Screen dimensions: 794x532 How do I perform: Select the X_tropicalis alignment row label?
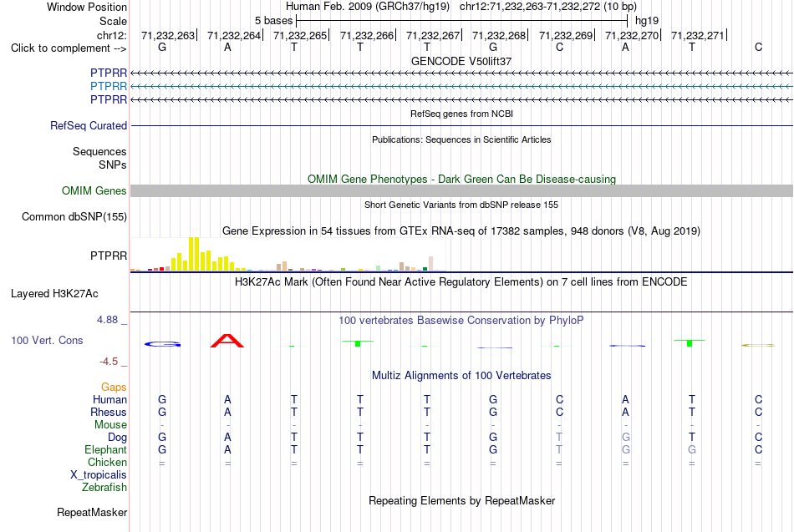point(99,475)
